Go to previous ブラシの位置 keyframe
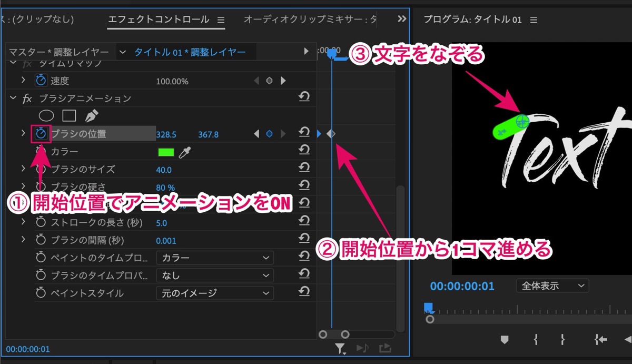The height and width of the screenshot is (364, 632). [256, 134]
